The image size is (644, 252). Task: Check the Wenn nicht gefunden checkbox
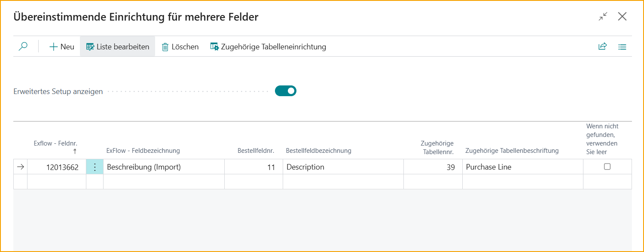[x=607, y=167]
